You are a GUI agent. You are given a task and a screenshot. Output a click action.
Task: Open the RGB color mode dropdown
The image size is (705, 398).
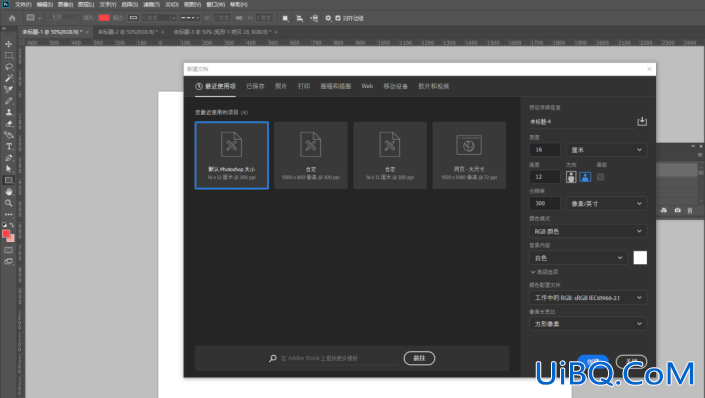(588, 231)
